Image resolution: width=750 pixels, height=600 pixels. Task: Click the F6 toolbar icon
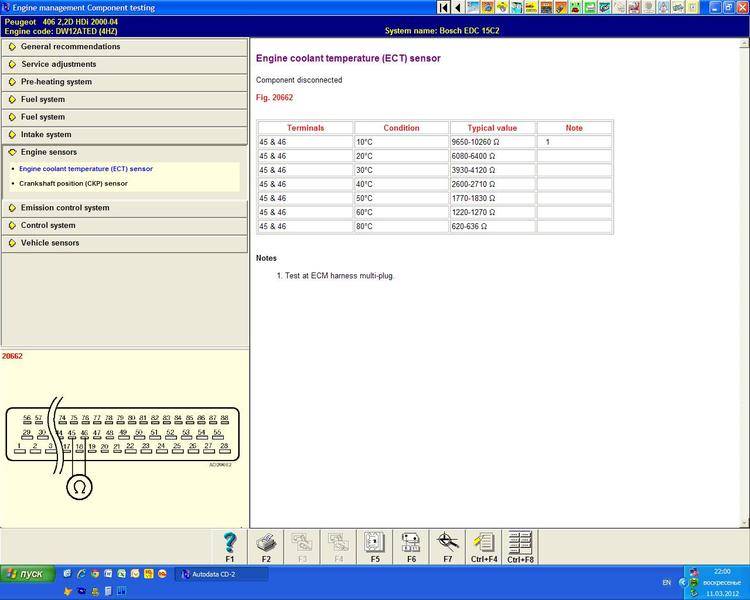411,543
